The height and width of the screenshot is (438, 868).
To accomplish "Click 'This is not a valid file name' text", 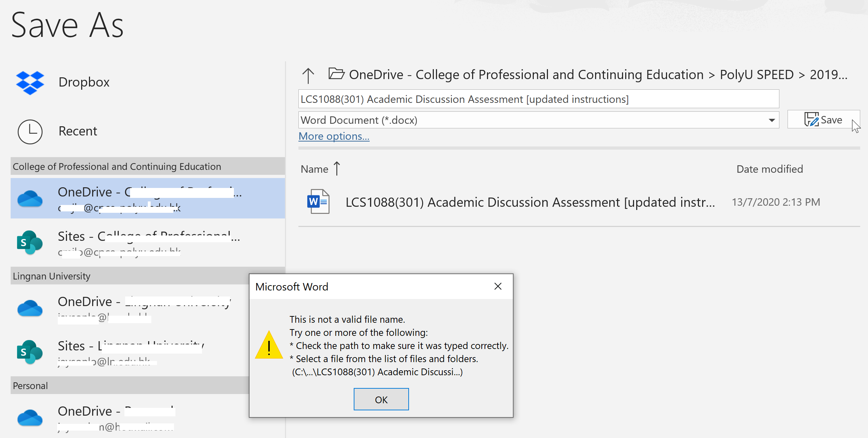I will (347, 320).
